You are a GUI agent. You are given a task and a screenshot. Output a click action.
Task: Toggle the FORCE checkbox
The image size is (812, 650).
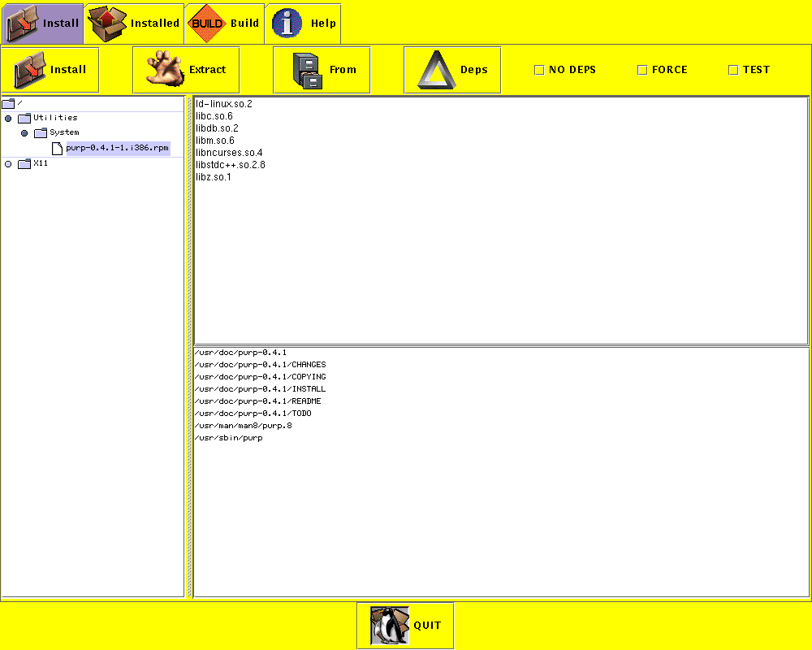(642, 70)
